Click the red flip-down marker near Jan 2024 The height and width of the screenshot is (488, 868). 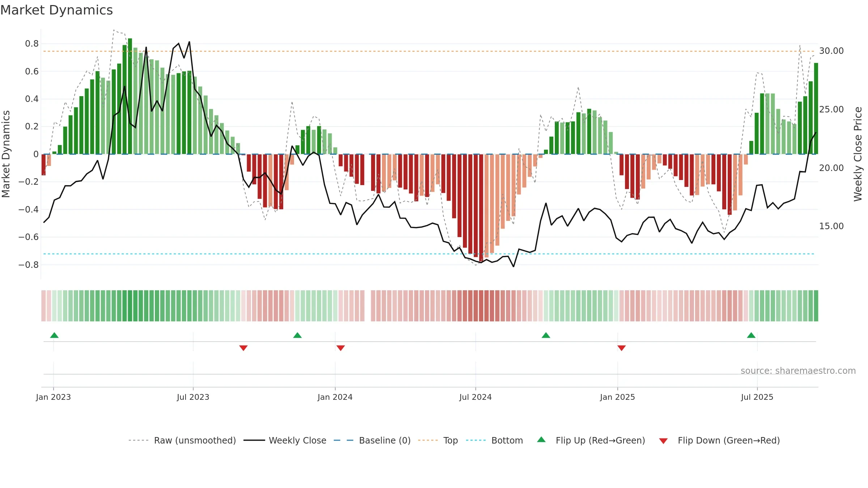tap(341, 348)
